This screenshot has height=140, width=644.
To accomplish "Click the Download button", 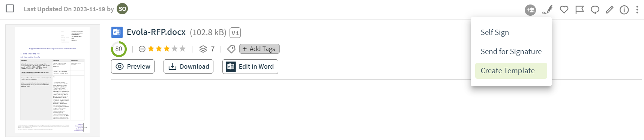I will tap(188, 66).
